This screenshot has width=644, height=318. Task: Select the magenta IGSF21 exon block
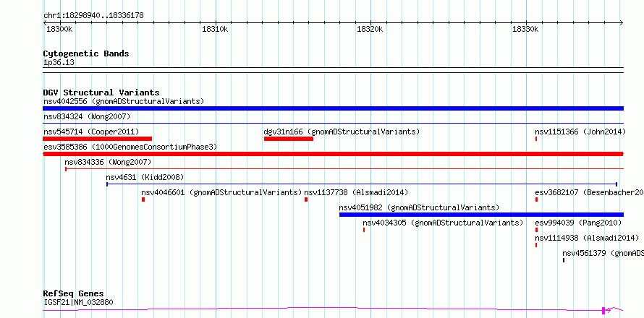pyautogui.click(x=603, y=311)
